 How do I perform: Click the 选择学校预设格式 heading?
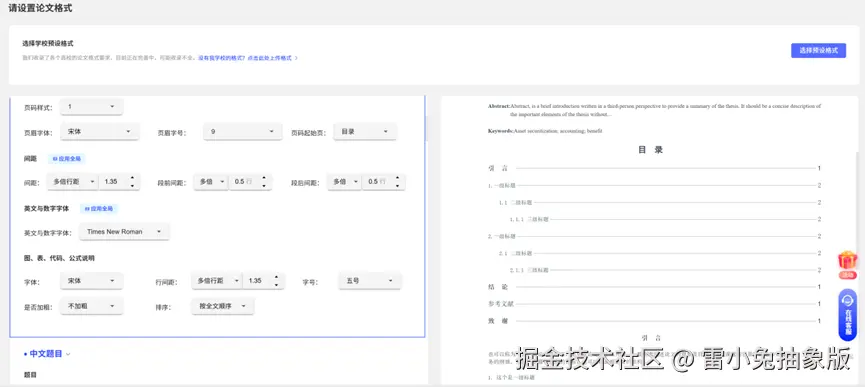48,43
